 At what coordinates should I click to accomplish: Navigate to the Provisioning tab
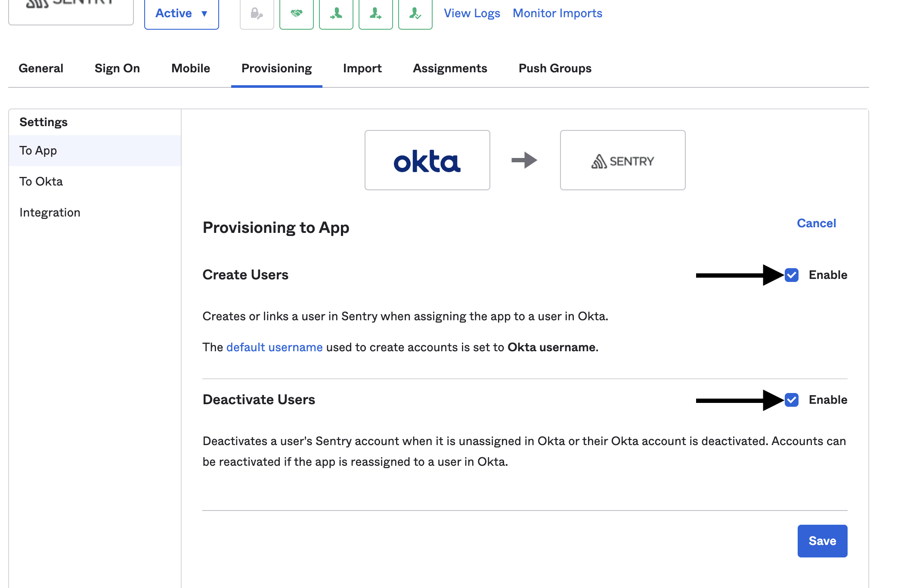(x=276, y=68)
